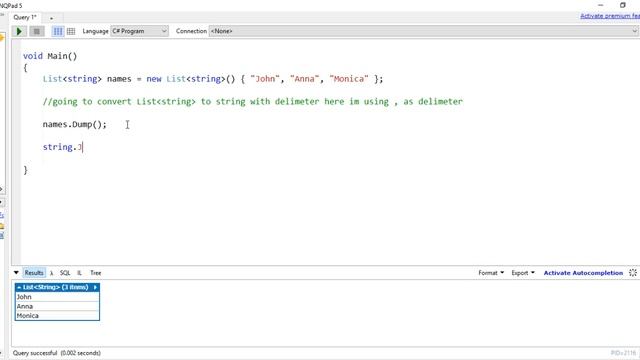This screenshot has width=640, height=360.
Task: Open the Format dropdown menu
Action: pos(491,273)
